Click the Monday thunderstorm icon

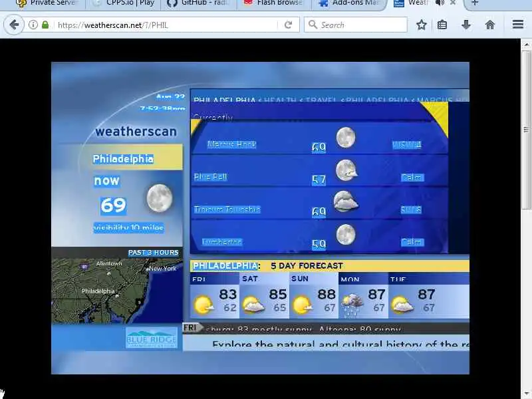click(x=352, y=305)
